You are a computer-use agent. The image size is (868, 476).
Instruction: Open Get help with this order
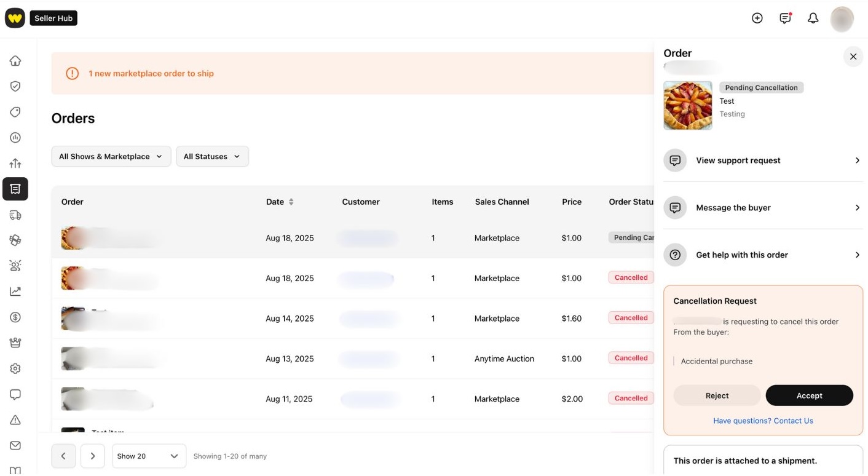pos(763,255)
